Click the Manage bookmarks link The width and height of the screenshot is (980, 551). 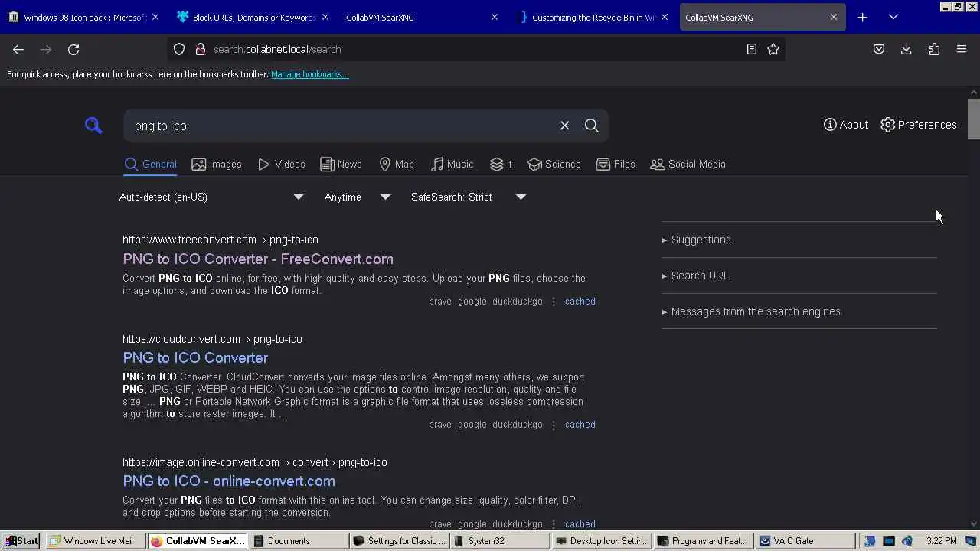tap(309, 74)
